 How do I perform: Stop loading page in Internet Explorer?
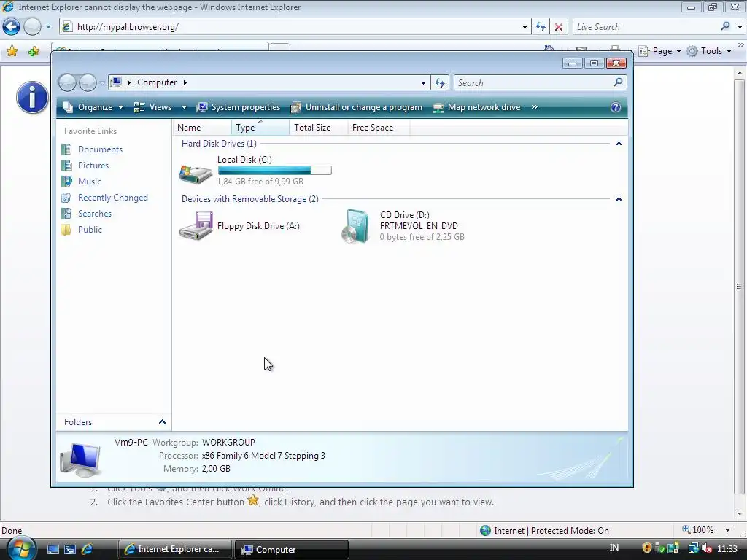tap(558, 27)
